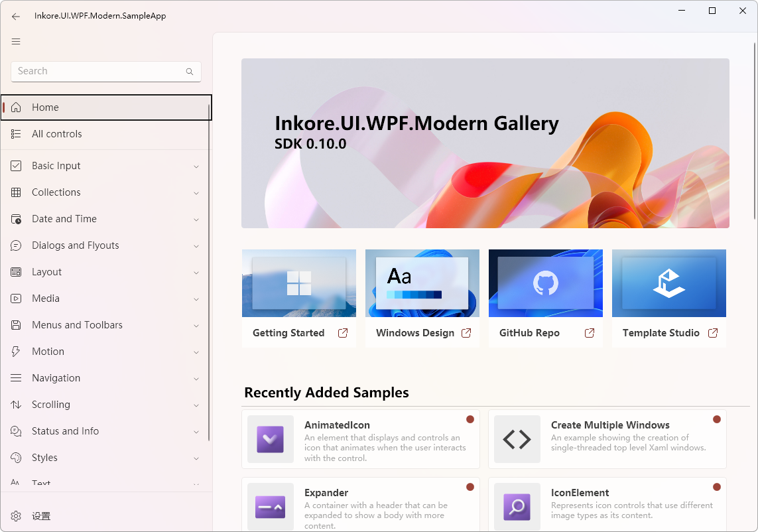Click the Getting Started thumbnail image
Viewport: 758px width, 532px height.
(x=299, y=283)
